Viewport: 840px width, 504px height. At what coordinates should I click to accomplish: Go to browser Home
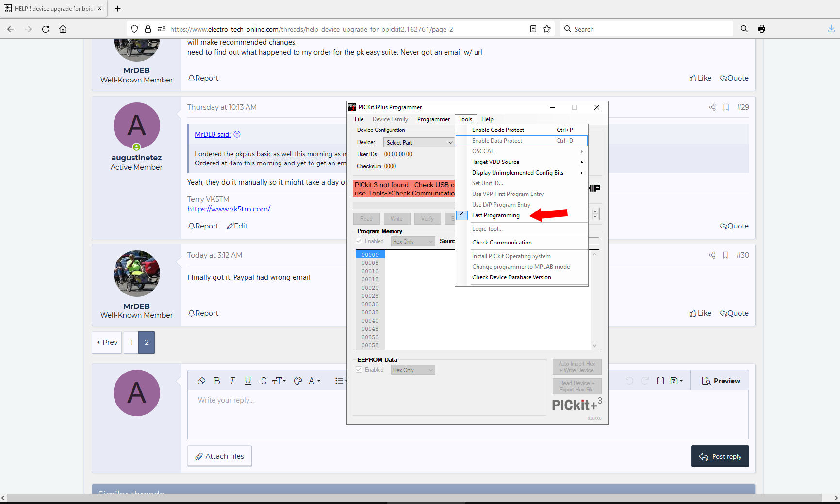pos(63,29)
